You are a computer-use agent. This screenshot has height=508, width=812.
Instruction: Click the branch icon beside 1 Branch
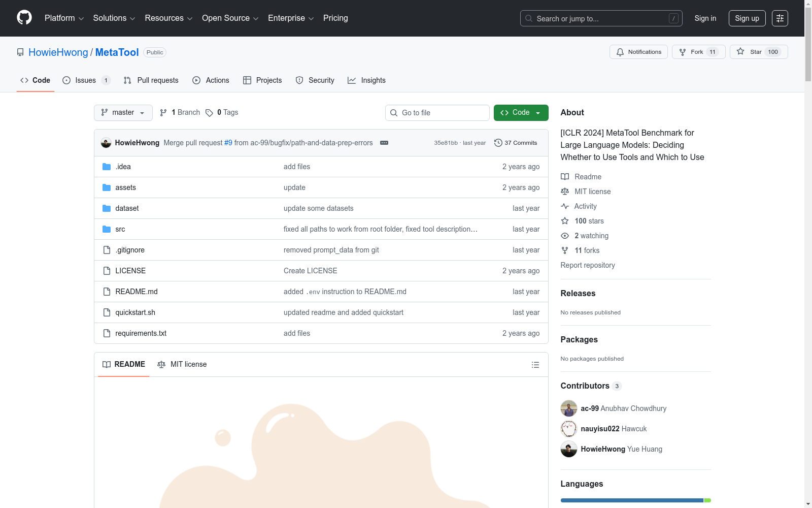[163, 113]
